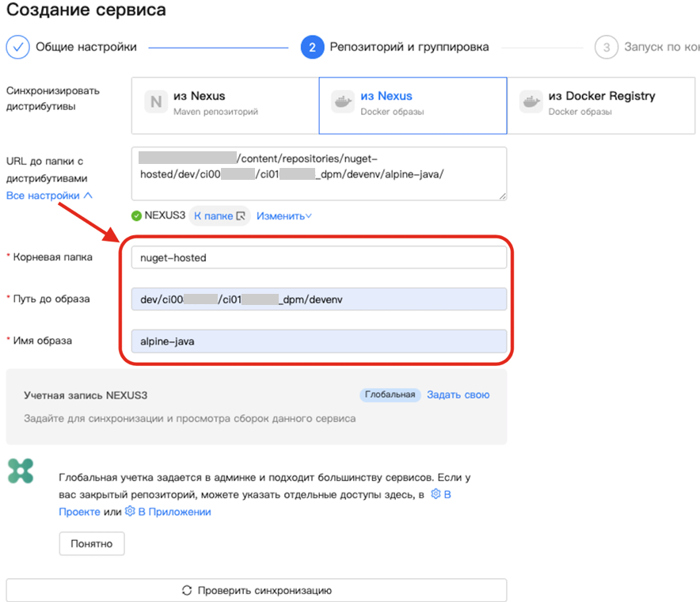Click 'Проверить синхронизацию' button

(256, 590)
